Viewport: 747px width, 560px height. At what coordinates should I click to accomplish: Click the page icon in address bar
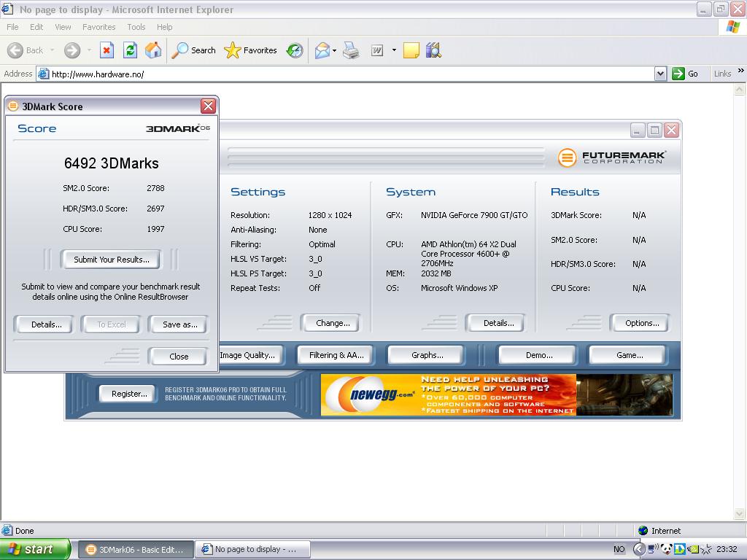coord(43,74)
